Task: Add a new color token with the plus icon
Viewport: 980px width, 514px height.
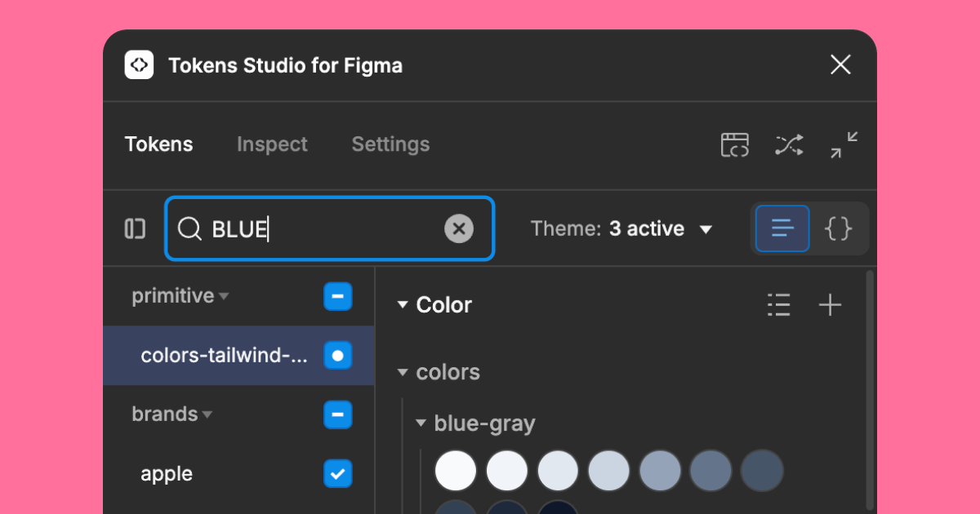Action: 831,305
